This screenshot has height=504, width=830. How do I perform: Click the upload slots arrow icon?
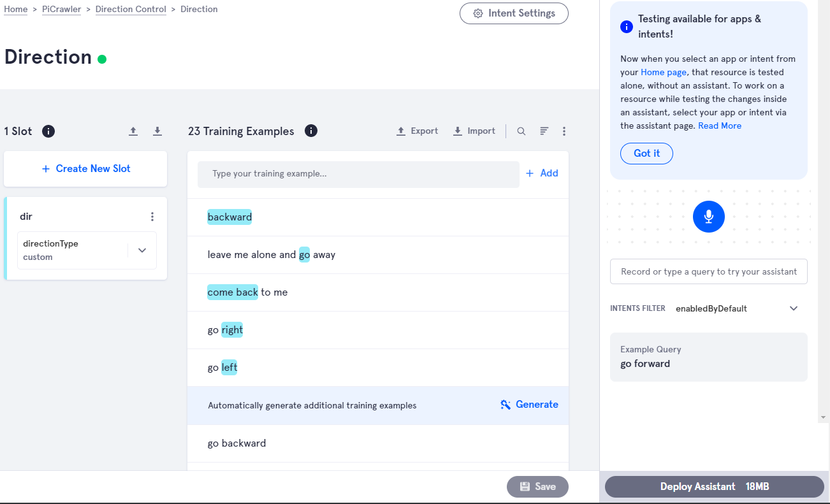133,131
